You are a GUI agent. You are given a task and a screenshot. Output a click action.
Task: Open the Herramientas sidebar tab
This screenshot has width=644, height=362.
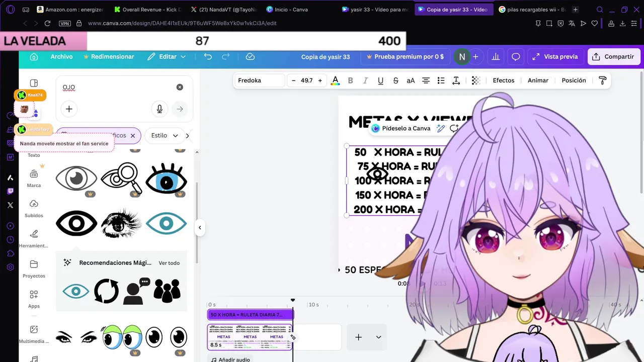point(34,239)
